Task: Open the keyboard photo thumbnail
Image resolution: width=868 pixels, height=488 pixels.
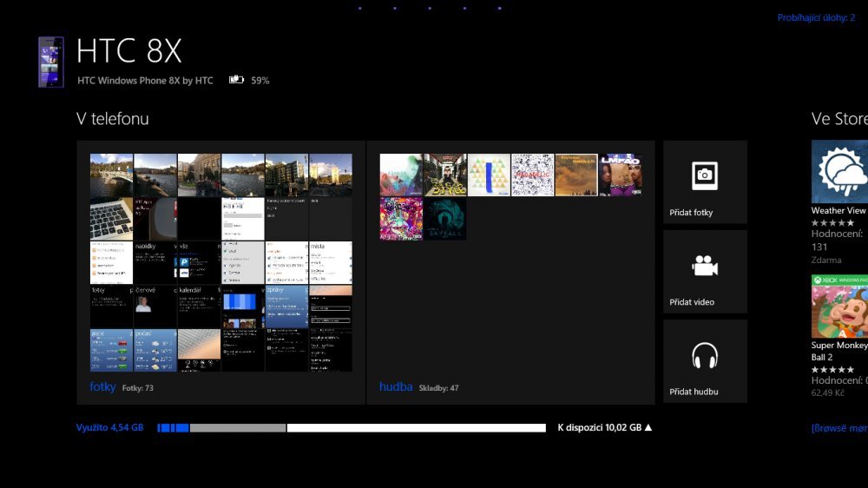Action: click(111, 219)
